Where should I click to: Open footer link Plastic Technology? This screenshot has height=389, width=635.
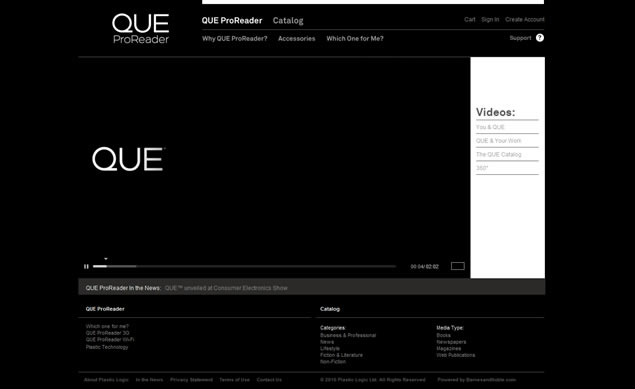click(x=107, y=347)
